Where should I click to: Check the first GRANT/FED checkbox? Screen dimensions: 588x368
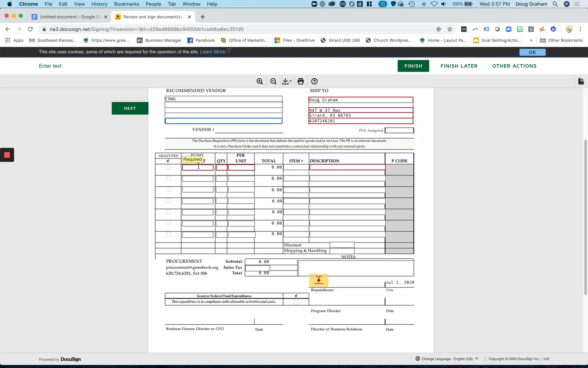point(168,167)
